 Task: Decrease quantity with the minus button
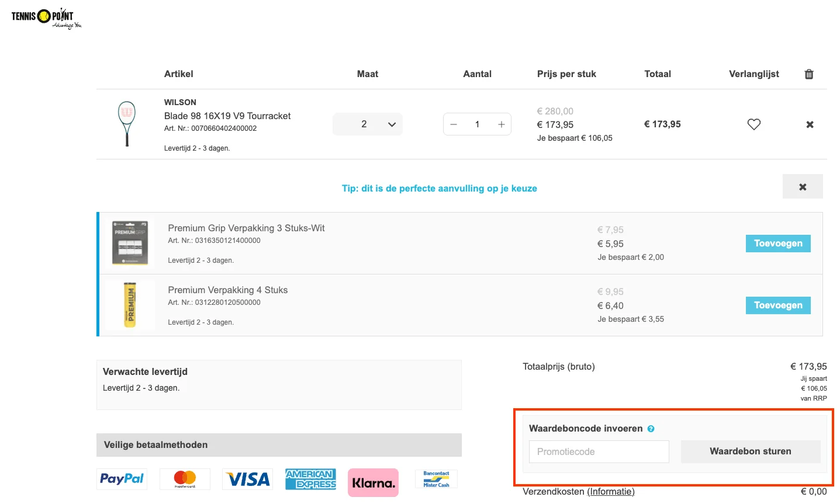pos(454,124)
